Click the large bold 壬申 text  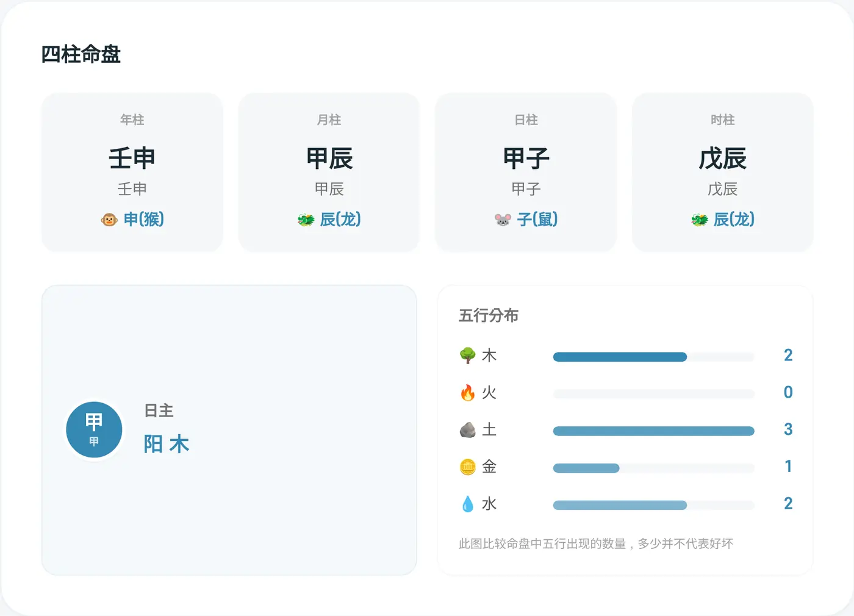pyautogui.click(x=132, y=159)
